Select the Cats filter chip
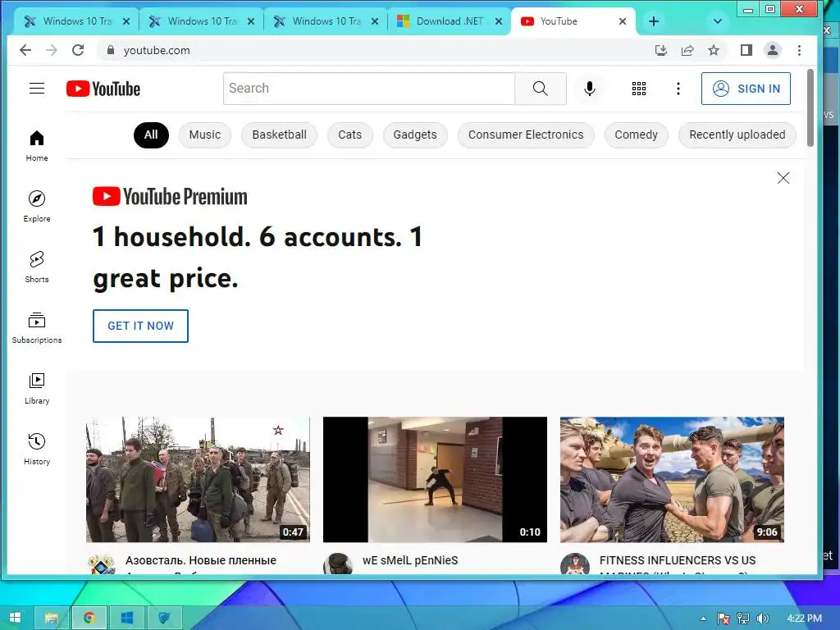Viewport: 840px width, 630px height. (x=349, y=135)
